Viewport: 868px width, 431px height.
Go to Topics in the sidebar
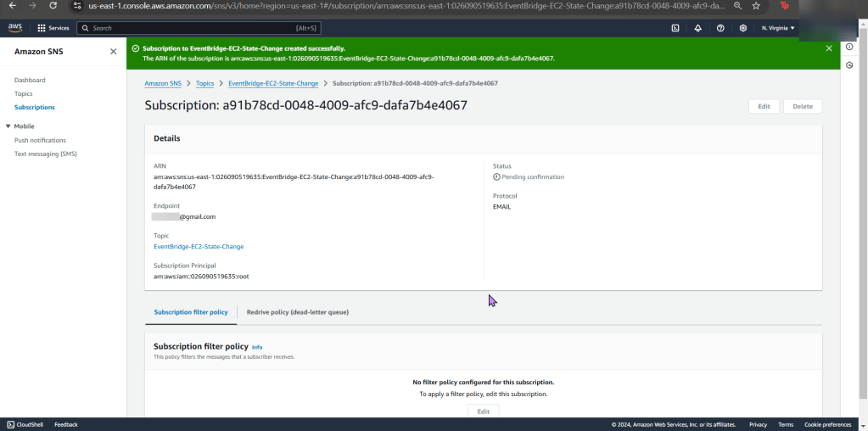24,93
